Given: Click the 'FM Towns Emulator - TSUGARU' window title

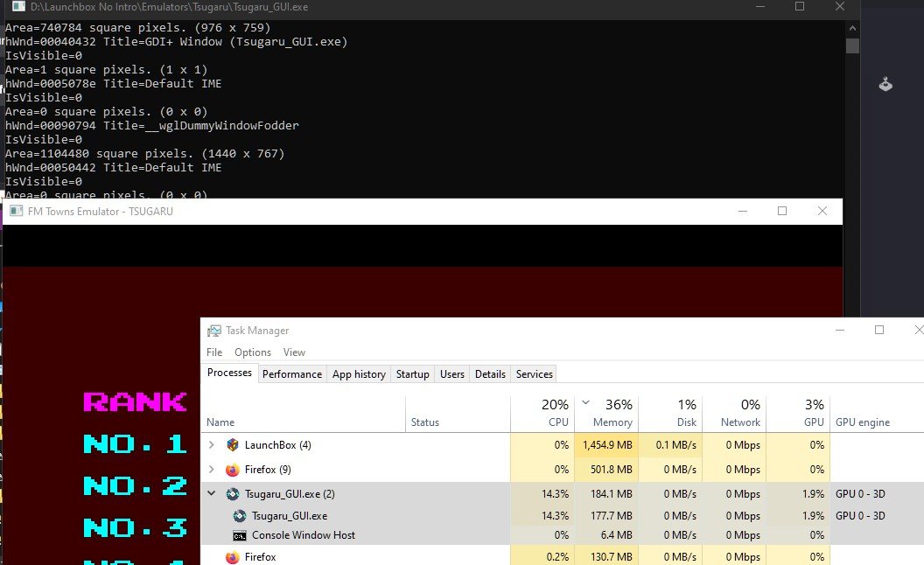Looking at the screenshot, I should click(x=100, y=211).
